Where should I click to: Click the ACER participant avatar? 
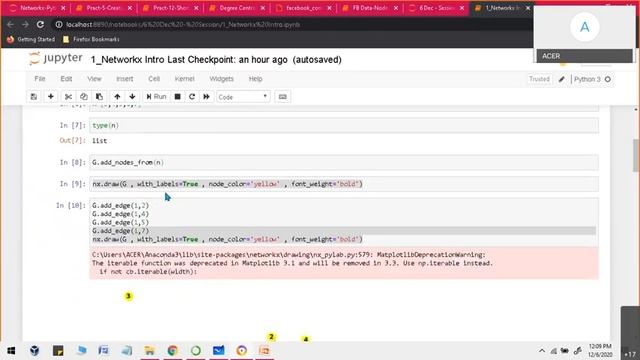(x=584, y=27)
